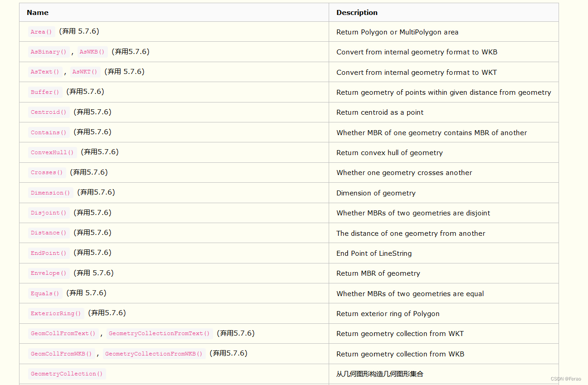Click the Equals() function link
Screen dimensions: 588x385
point(45,293)
